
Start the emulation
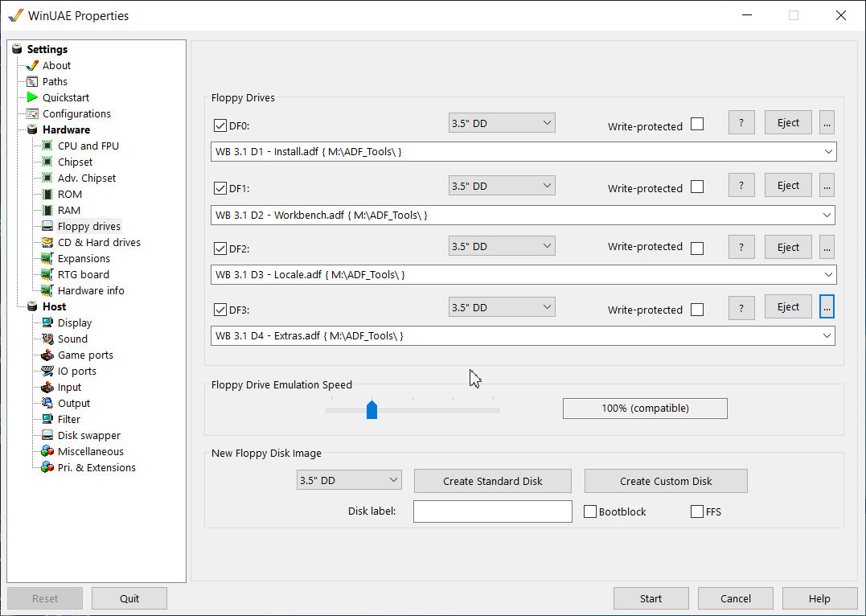tap(651, 598)
